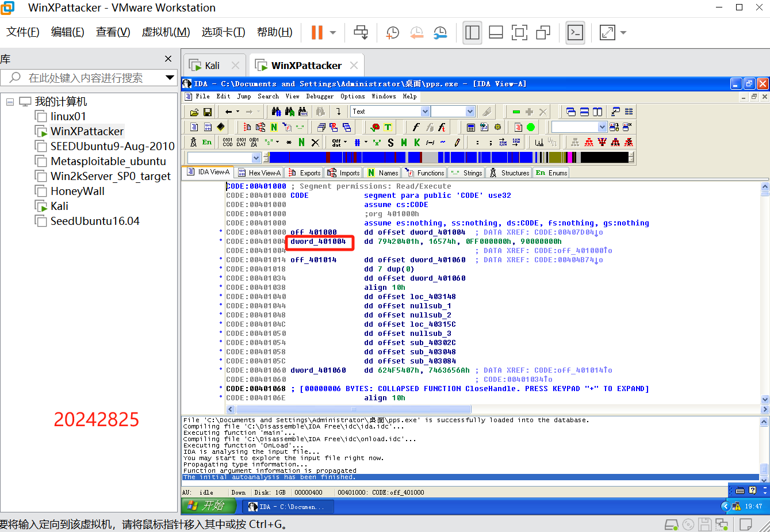
Task: Switch to the Strings tab
Action: click(467, 173)
